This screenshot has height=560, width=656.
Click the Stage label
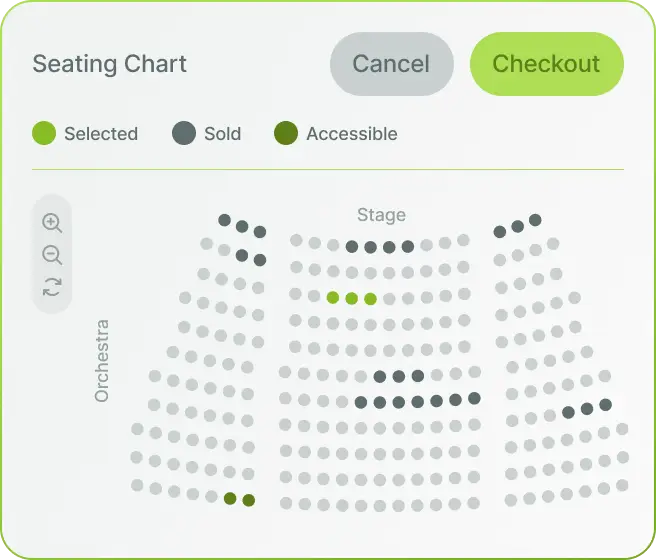click(x=381, y=215)
